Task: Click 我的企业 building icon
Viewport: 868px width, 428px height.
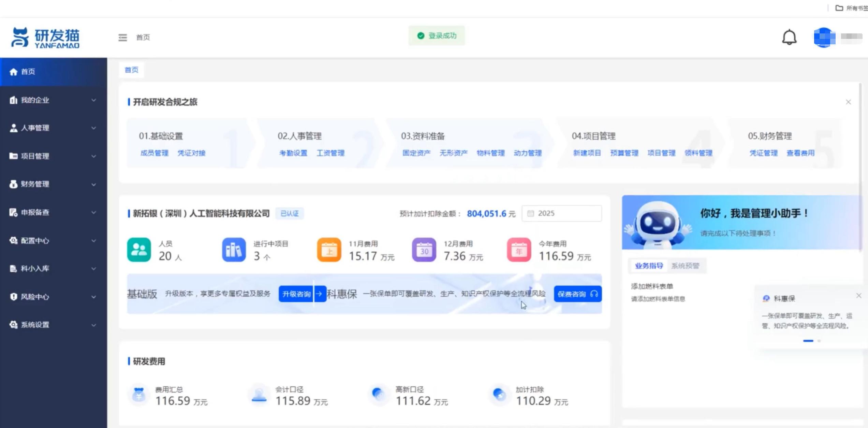Action: point(13,100)
